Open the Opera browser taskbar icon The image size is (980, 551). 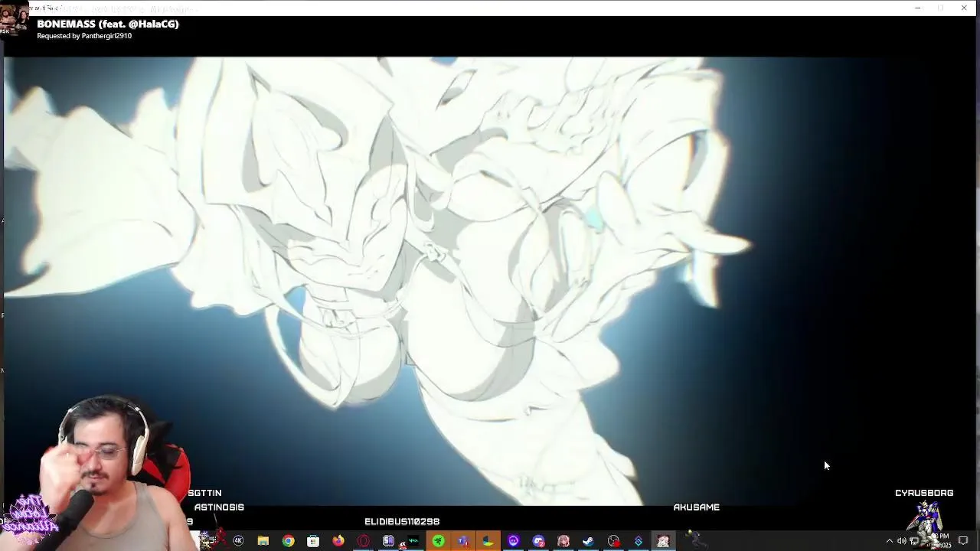coord(363,541)
